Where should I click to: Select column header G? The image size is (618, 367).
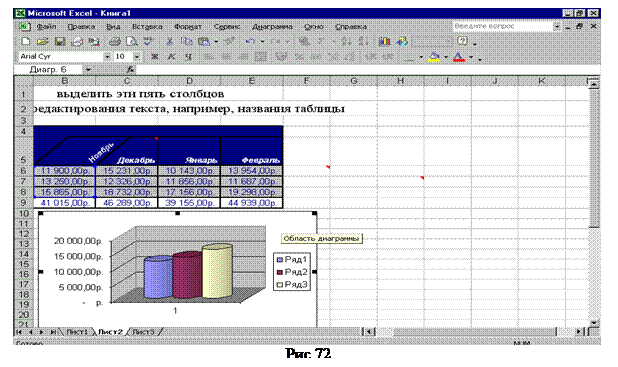(x=354, y=81)
